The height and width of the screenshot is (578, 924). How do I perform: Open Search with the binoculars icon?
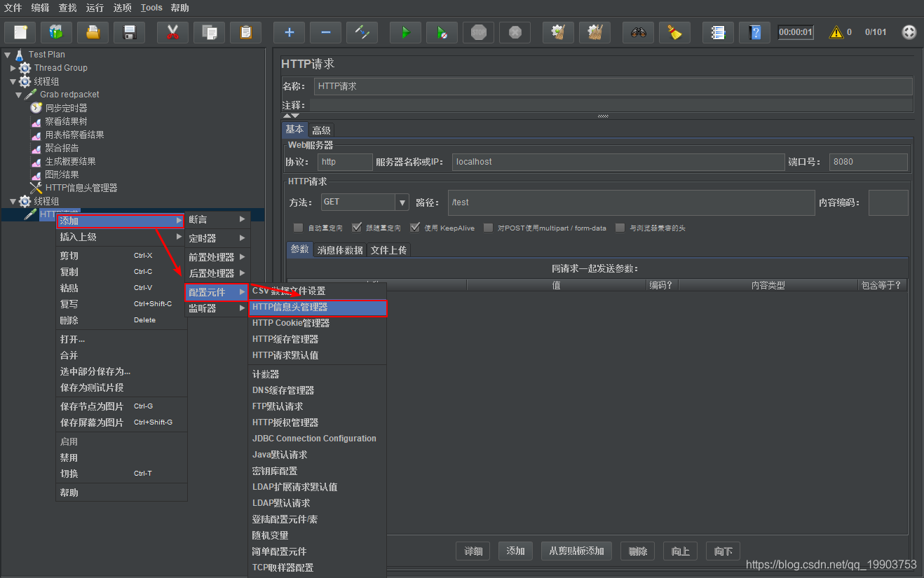click(638, 32)
